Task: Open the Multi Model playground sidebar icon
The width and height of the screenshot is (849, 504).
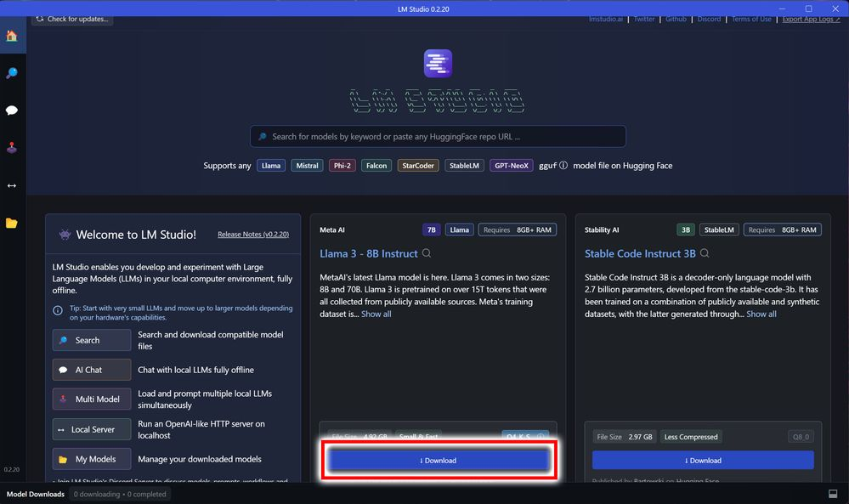Action: (x=12, y=148)
